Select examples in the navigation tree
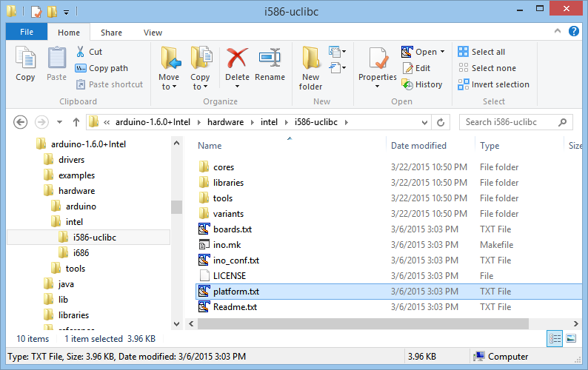Viewport: 588px width, 370px height. pyautogui.click(x=76, y=175)
